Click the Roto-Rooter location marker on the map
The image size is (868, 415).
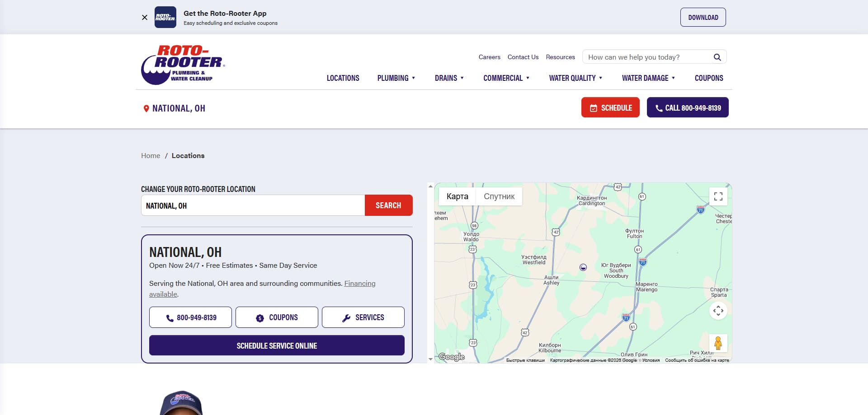click(583, 267)
